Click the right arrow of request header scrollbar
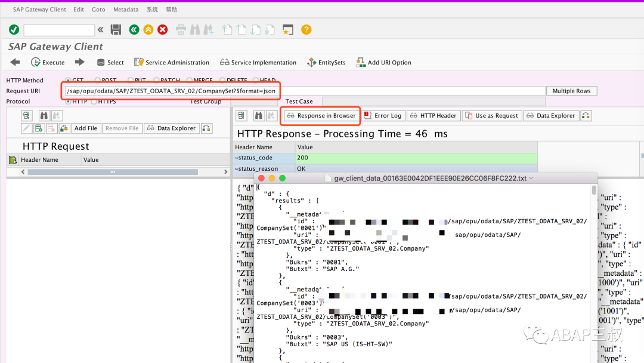The width and height of the screenshot is (644, 363). pos(225,172)
